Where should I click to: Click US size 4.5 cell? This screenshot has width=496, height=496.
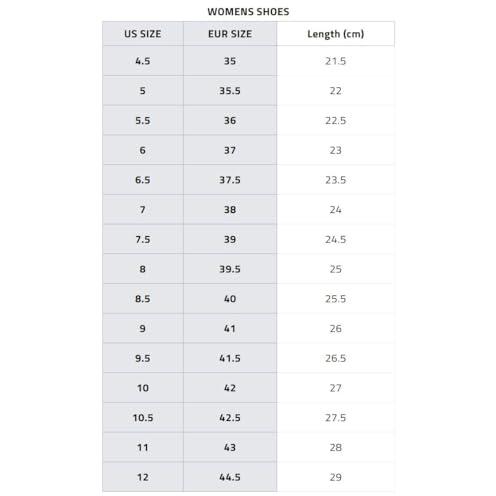click(x=143, y=61)
